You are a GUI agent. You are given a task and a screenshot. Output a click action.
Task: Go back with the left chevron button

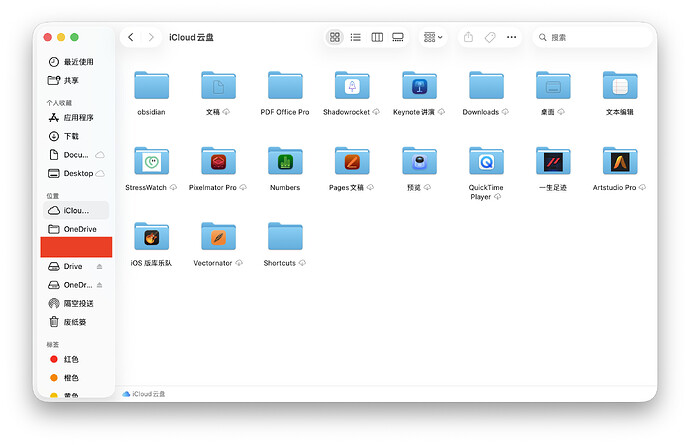pyautogui.click(x=131, y=37)
